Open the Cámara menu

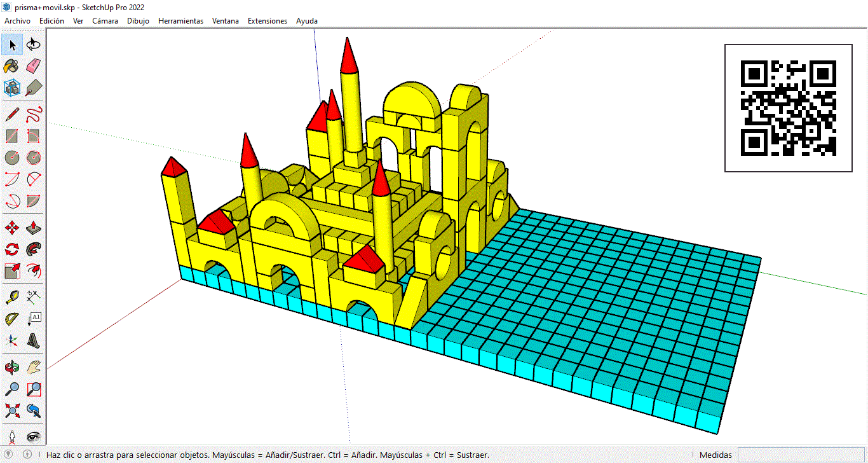105,21
